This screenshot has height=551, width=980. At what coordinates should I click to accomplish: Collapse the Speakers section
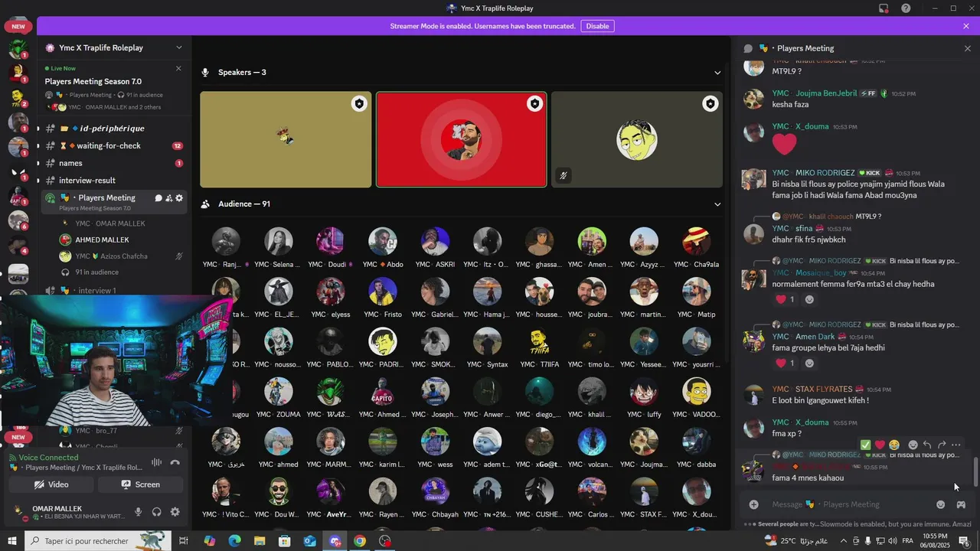click(x=717, y=73)
